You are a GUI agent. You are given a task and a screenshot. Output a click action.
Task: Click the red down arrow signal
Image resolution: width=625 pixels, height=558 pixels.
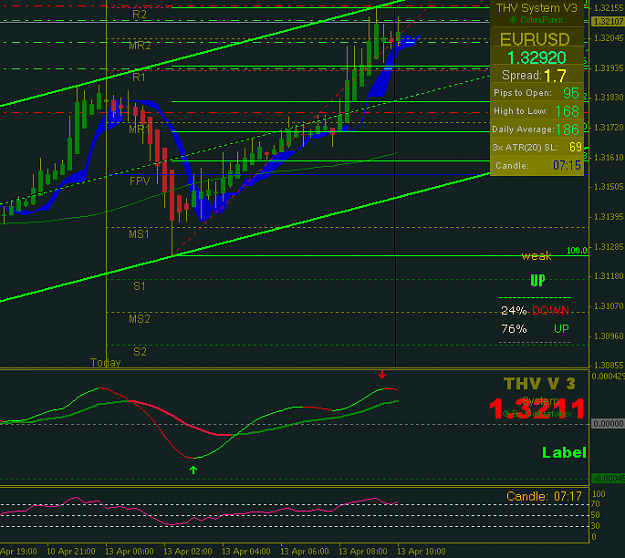click(382, 374)
